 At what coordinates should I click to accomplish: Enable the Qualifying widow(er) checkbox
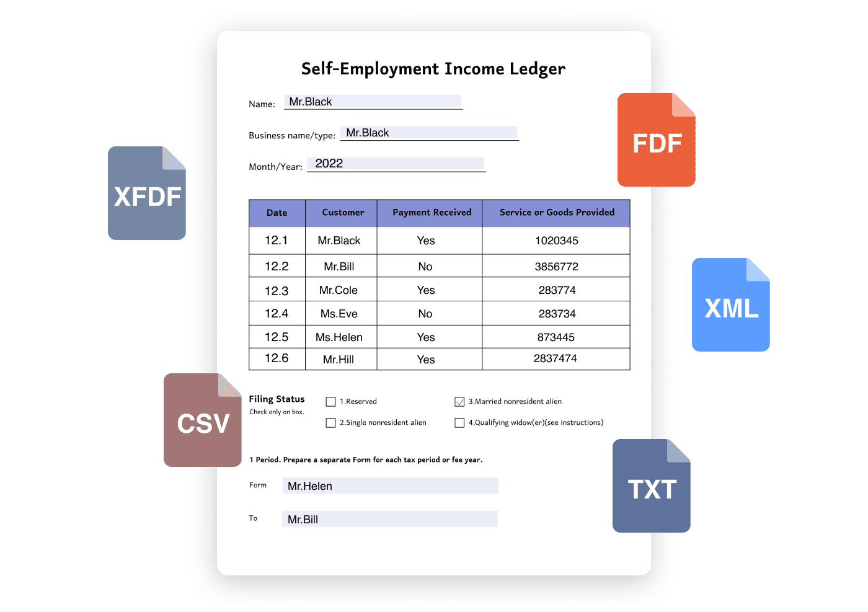tap(459, 423)
